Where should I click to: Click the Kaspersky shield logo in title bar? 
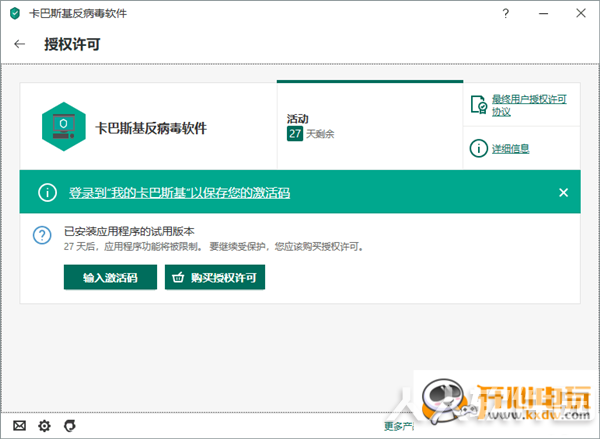[15, 13]
